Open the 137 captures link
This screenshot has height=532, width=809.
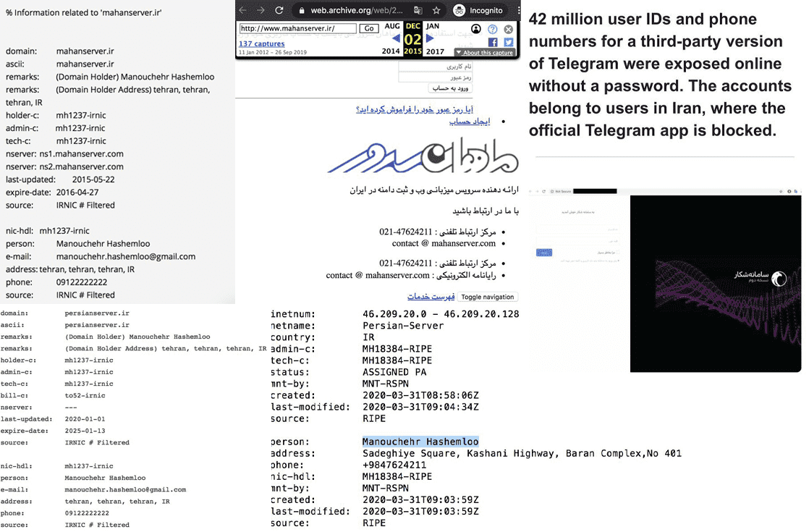(x=261, y=44)
